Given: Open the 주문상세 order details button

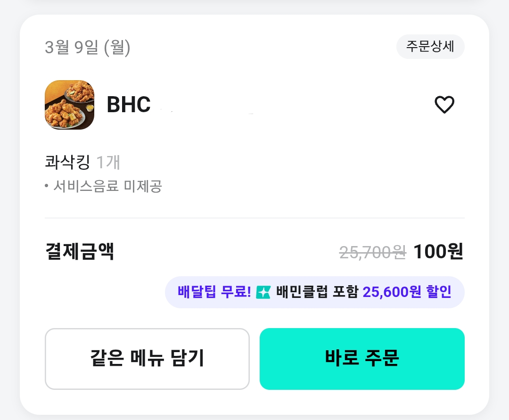Looking at the screenshot, I should pos(430,46).
